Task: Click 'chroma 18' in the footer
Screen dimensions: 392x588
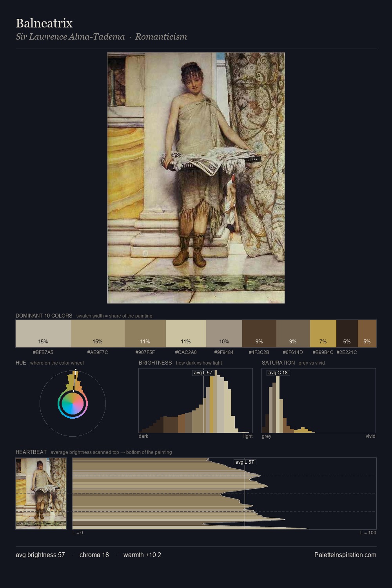Action: pos(94,555)
